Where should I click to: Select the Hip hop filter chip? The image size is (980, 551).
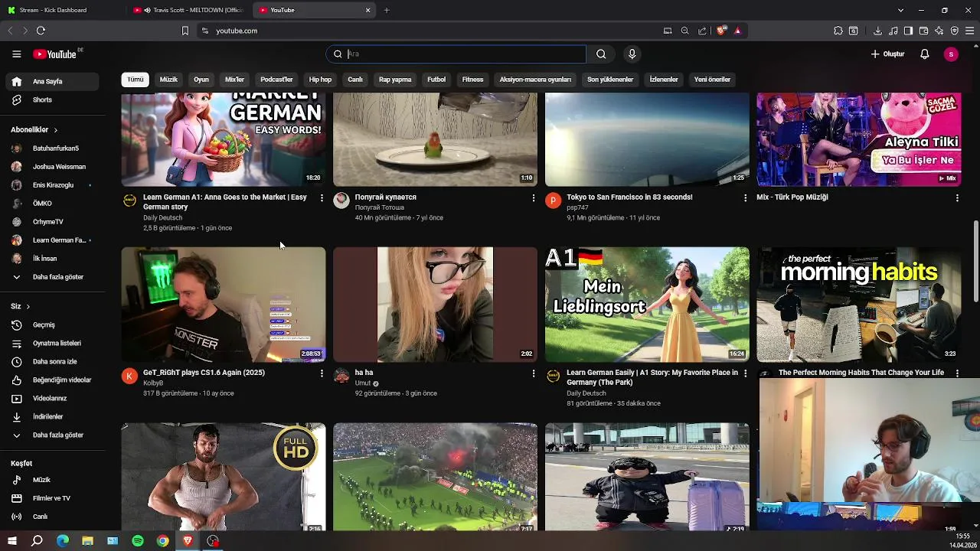tap(320, 80)
